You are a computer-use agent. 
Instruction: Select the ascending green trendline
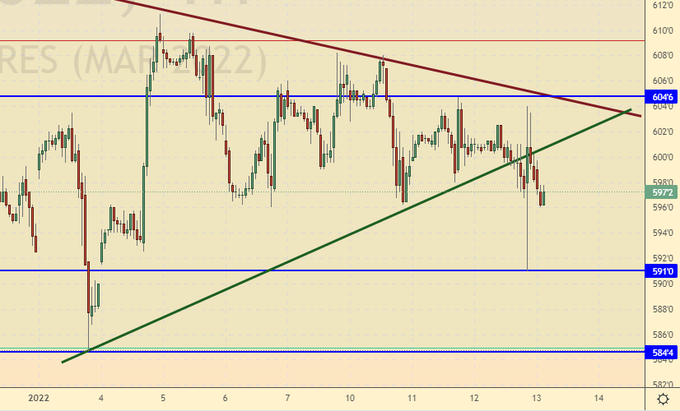pyautogui.click(x=300, y=255)
